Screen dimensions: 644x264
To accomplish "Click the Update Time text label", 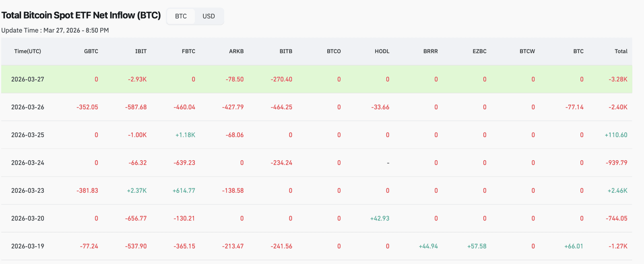I will click(55, 30).
